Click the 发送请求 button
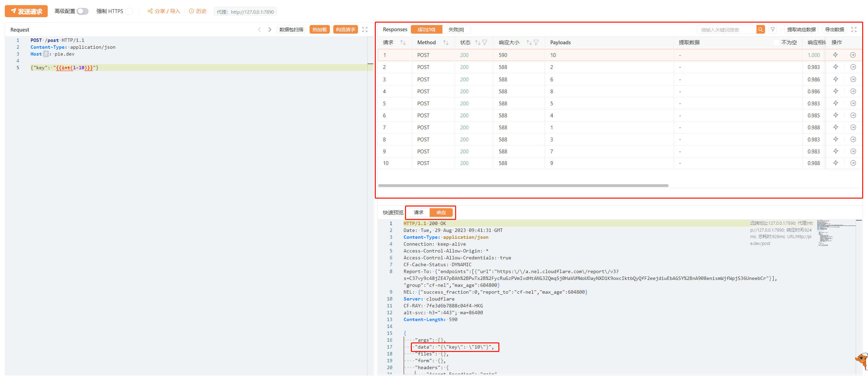868x376 pixels. (x=26, y=11)
